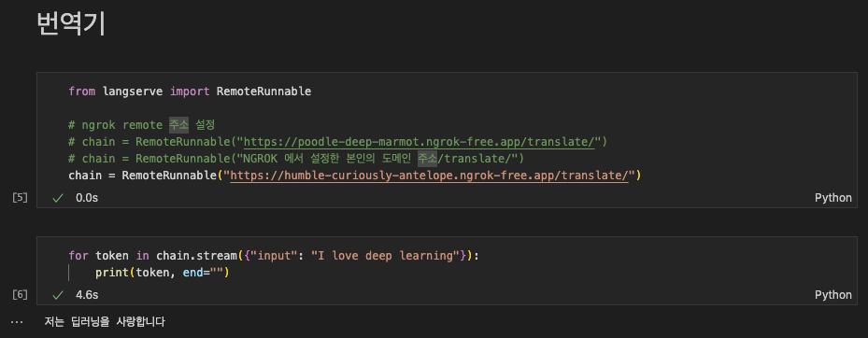Click the execution count [6] label

(20, 295)
